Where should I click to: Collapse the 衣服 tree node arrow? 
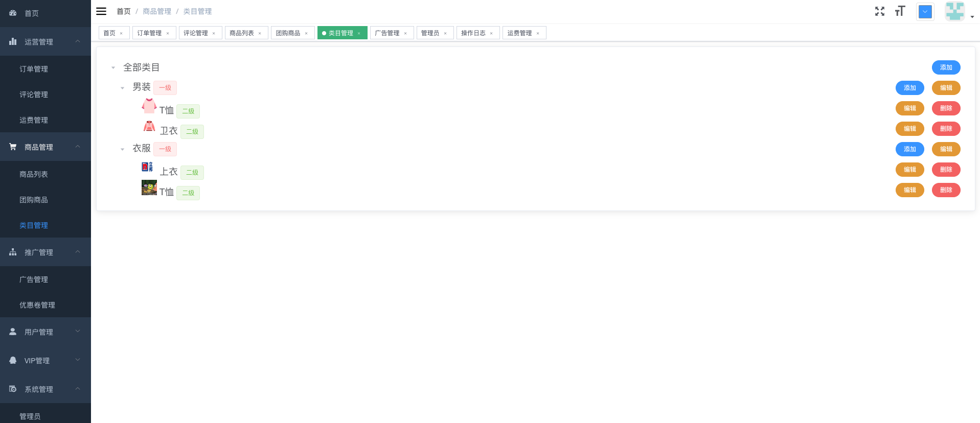tap(122, 149)
